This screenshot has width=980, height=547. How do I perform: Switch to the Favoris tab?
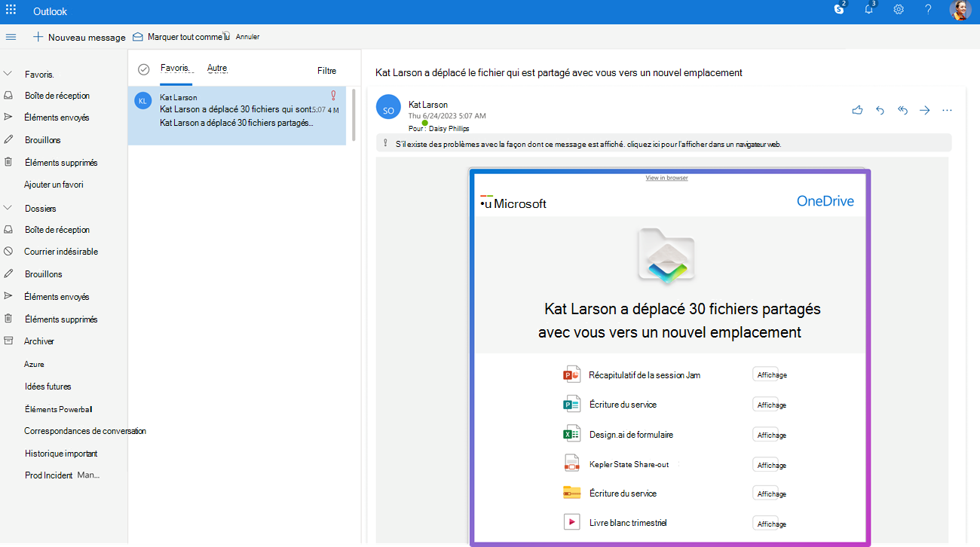[176, 69]
